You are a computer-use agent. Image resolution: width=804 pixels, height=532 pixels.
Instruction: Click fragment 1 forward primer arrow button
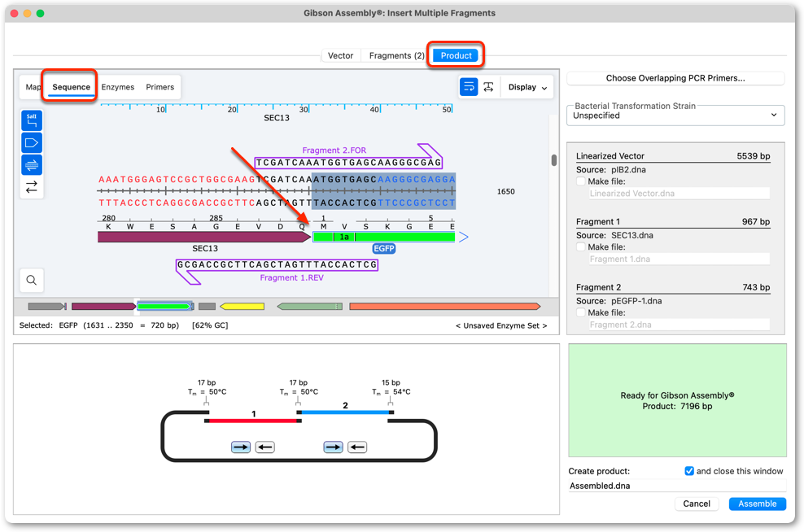(x=241, y=447)
